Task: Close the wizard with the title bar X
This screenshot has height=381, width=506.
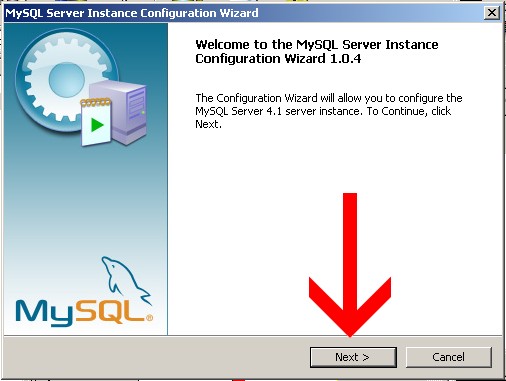Action: point(492,13)
